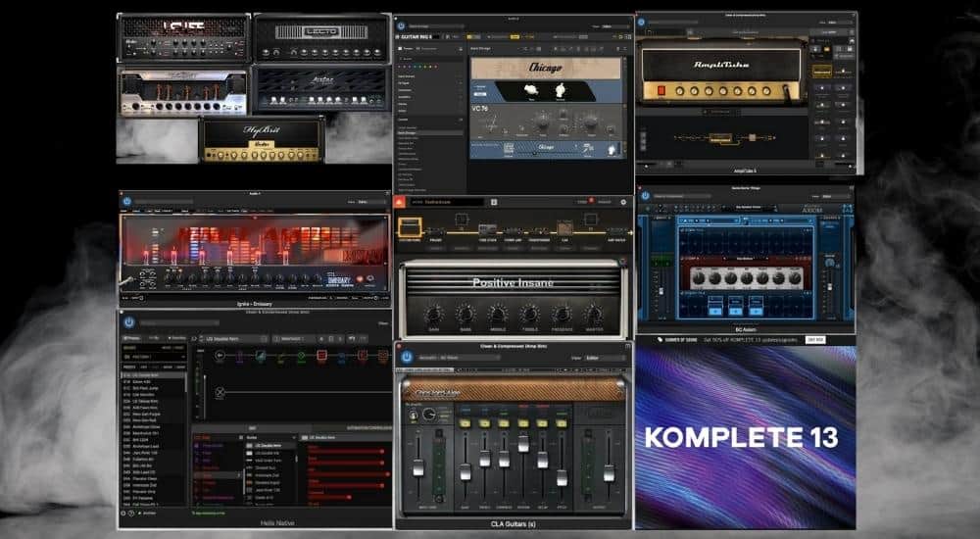
Task: Click the orange BIAS FX logo icon
Action: click(400, 202)
